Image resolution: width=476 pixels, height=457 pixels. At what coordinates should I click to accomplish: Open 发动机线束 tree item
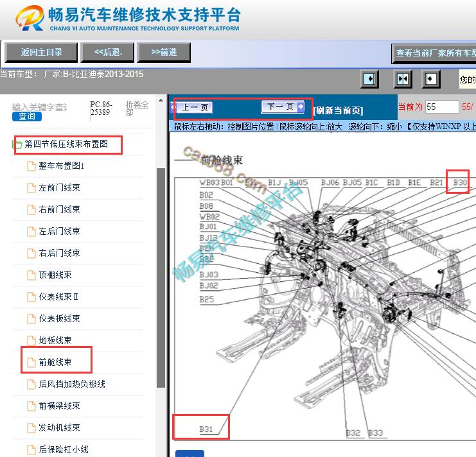coord(59,428)
